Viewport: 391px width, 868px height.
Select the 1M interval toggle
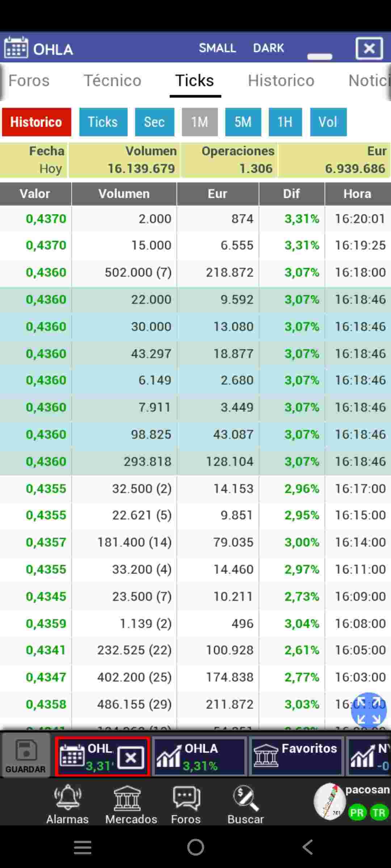coord(199,122)
